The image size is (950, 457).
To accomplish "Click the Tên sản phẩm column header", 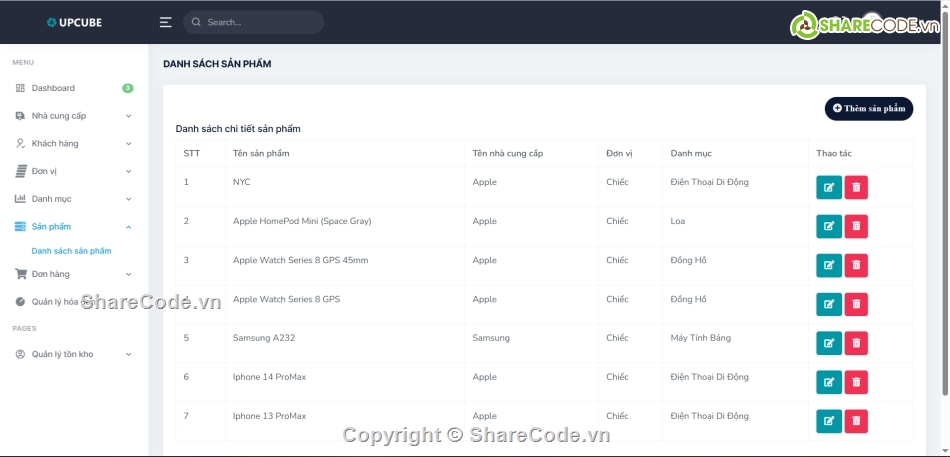I will [x=261, y=153].
